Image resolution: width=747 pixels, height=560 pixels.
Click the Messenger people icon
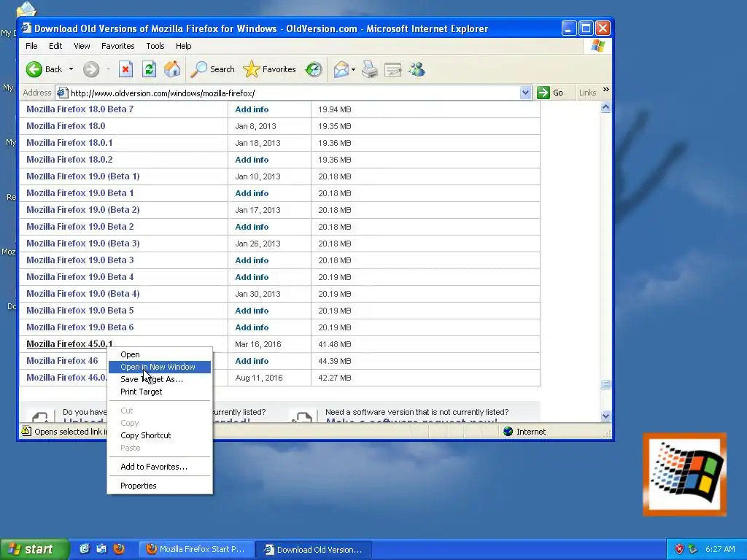click(417, 69)
